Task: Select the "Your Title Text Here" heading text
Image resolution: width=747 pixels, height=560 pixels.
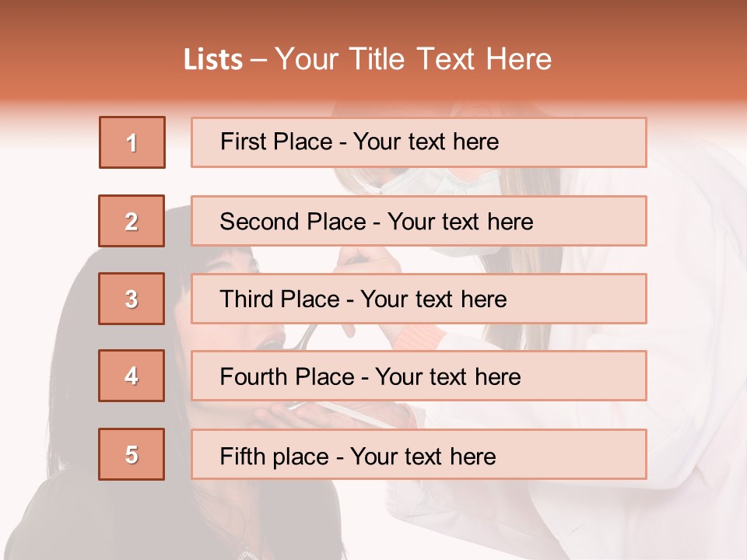Action: point(413,60)
